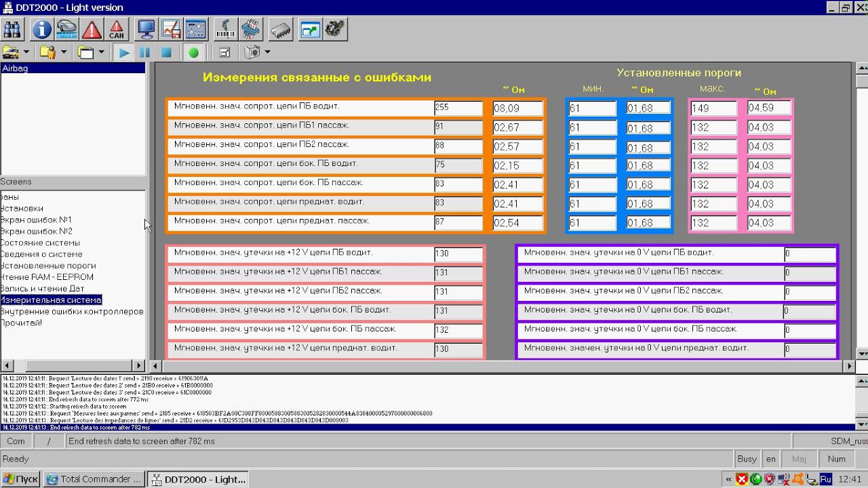Image resolution: width=868 pixels, height=488 pixels.
Task: Click the folder with user icon
Action: point(47,52)
